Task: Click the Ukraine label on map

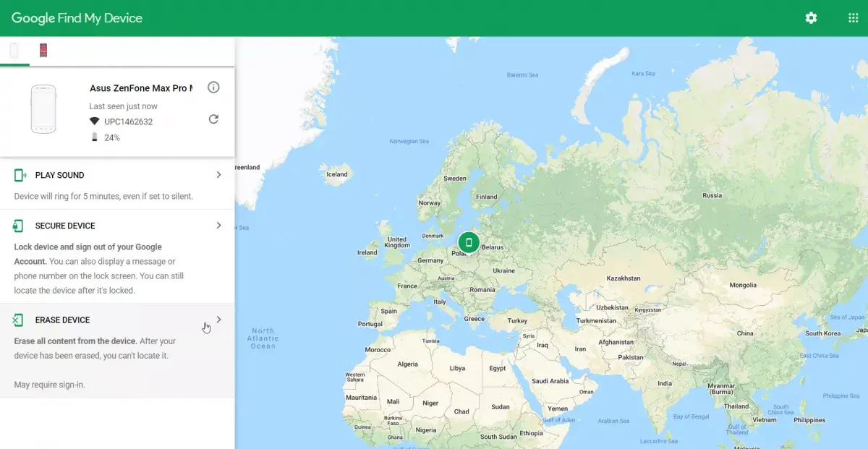Action: [503, 270]
